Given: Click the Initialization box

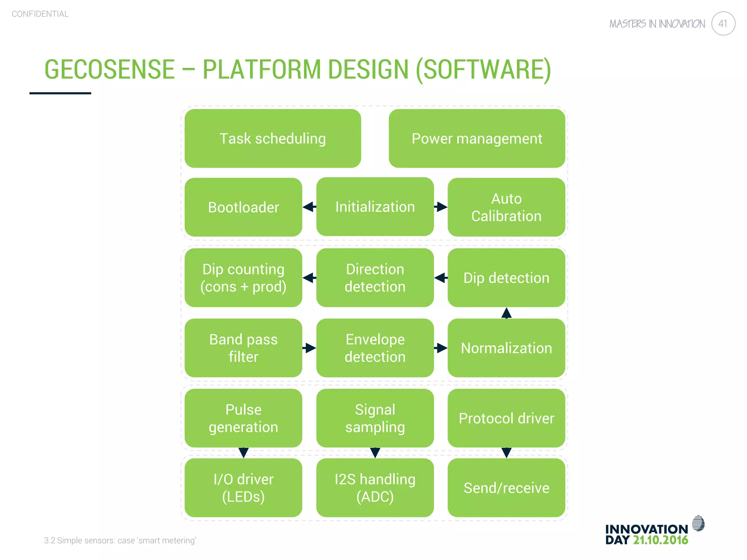Looking at the screenshot, I should tap(375, 207).
